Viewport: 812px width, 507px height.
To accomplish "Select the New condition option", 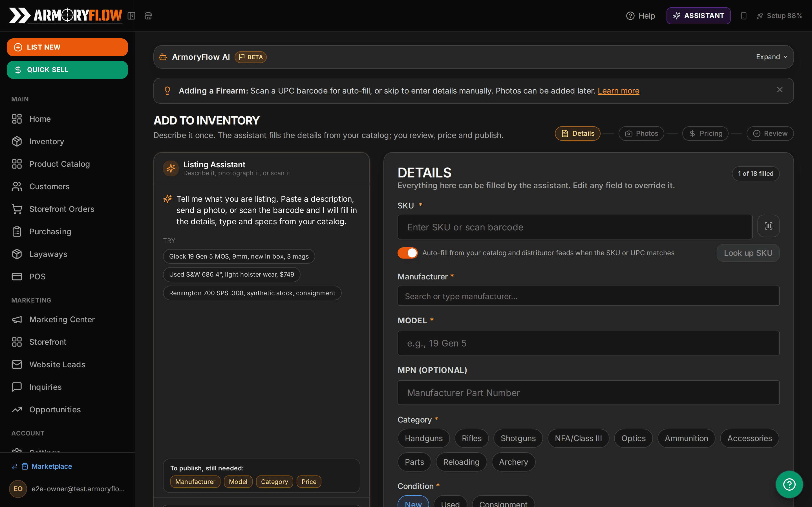I will (413, 502).
